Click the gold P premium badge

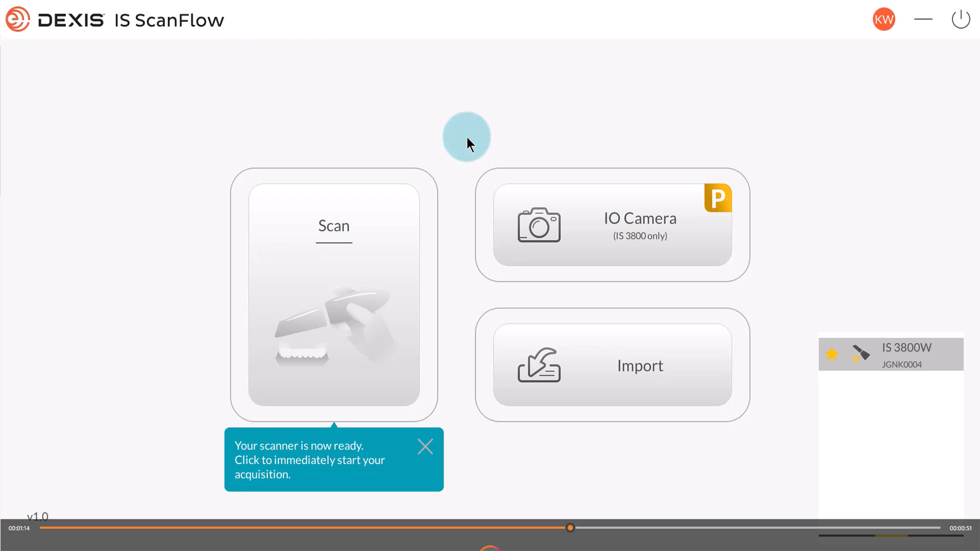point(718,198)
